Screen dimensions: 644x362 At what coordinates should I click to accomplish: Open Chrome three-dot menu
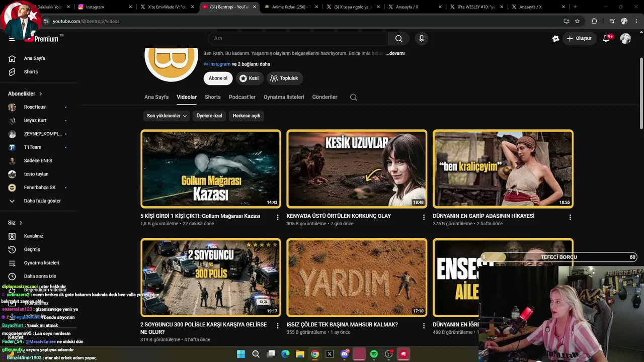636,21
